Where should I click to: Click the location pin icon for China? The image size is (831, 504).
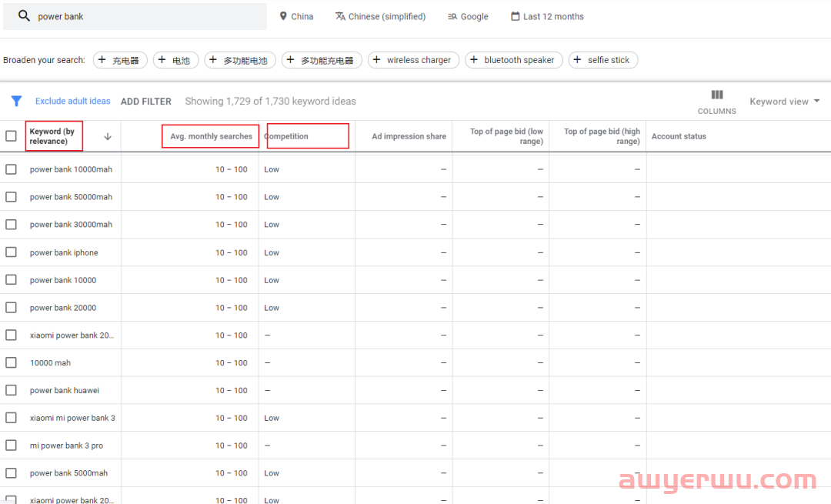(x=283, y=16)
